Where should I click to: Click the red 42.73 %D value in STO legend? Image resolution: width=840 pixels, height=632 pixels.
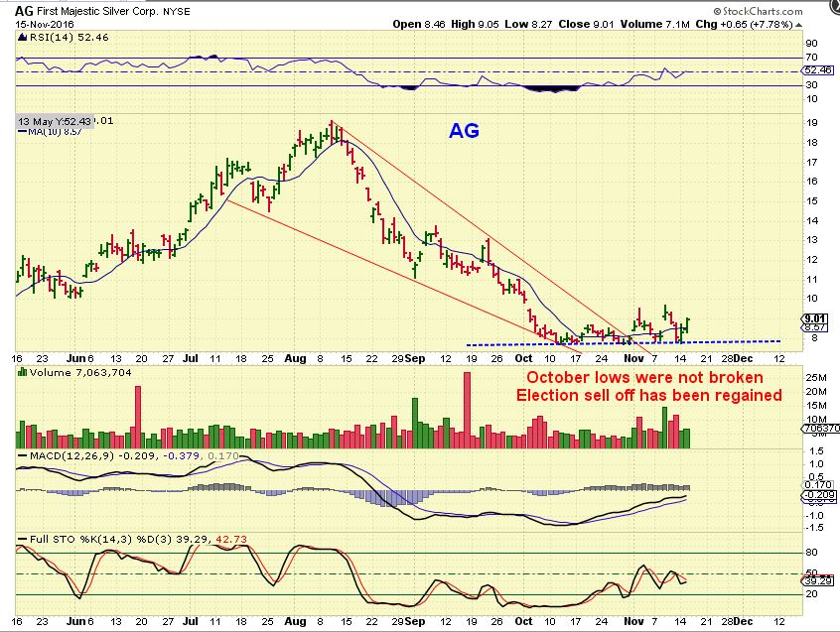(x=231, y=539)
